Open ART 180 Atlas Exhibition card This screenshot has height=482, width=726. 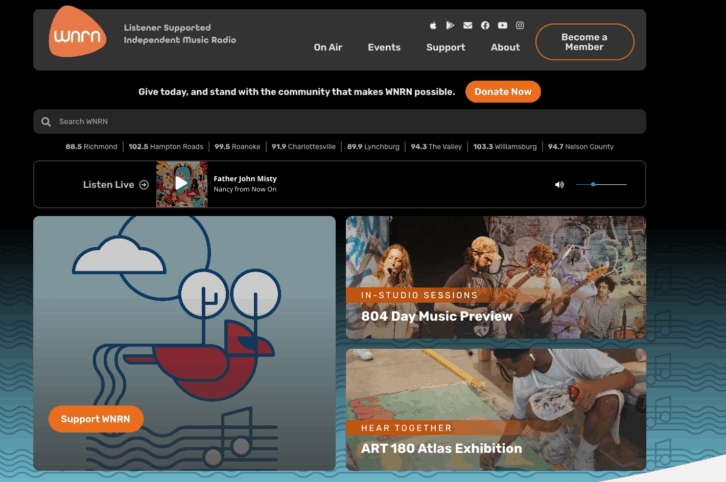pyautogui.click(x=495, y=410)
